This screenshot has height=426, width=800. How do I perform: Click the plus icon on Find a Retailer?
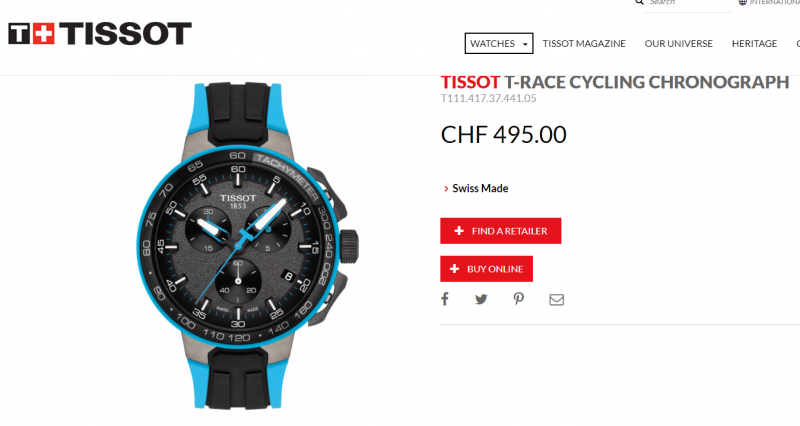coord(459,231)
